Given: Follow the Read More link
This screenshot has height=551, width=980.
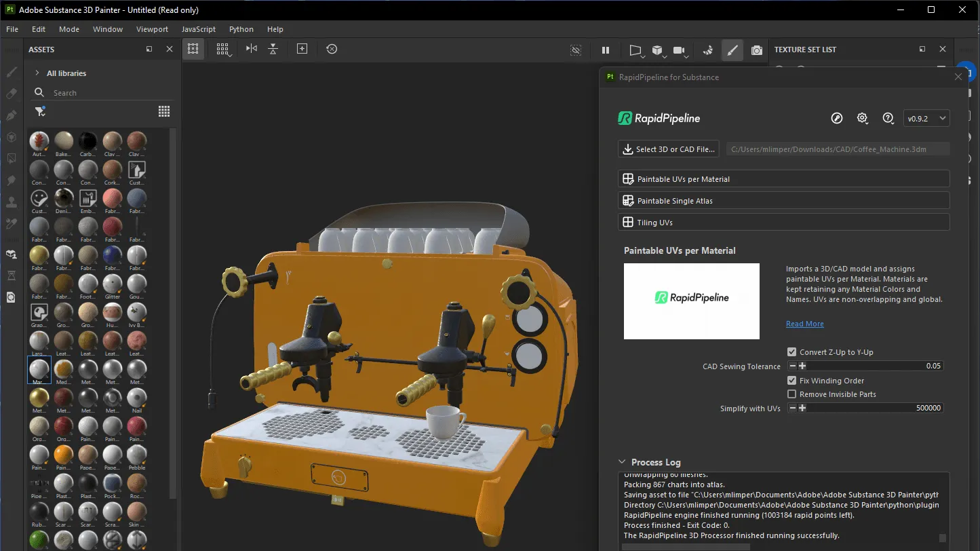Looking at the screenshot, I should click(x=805, y=324).
